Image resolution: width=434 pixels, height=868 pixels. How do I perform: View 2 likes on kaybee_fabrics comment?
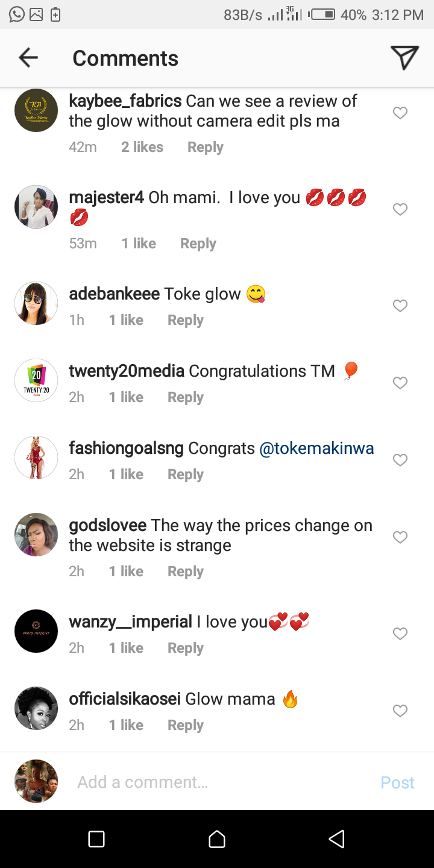142,147
